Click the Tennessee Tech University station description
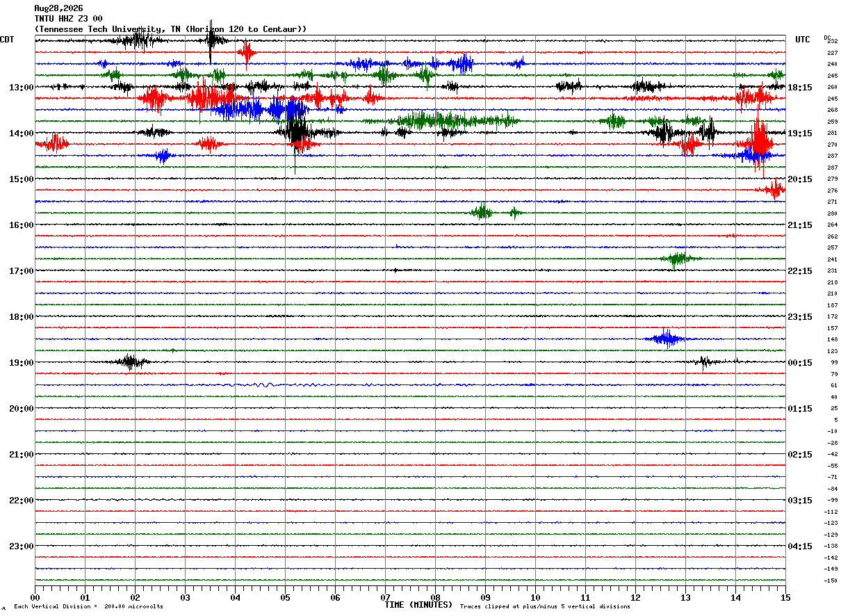841x616 pixels. pos(170,29)
